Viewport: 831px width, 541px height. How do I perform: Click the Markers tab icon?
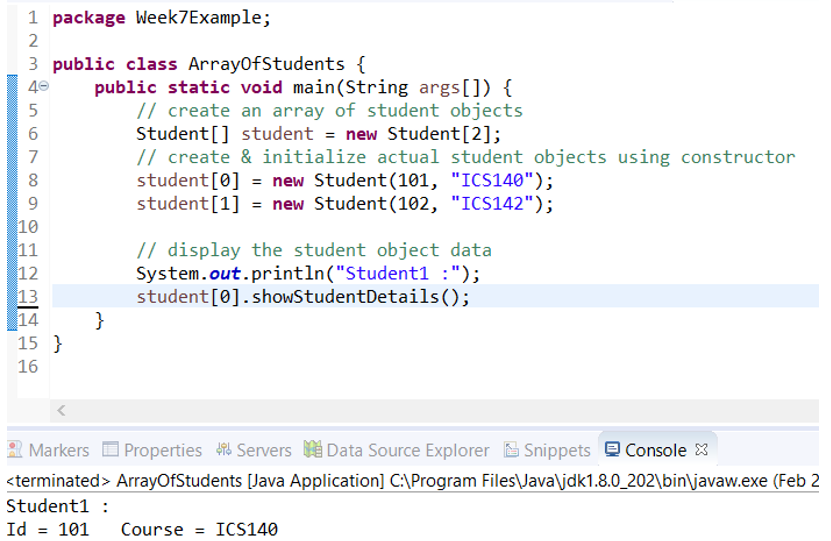15,449
